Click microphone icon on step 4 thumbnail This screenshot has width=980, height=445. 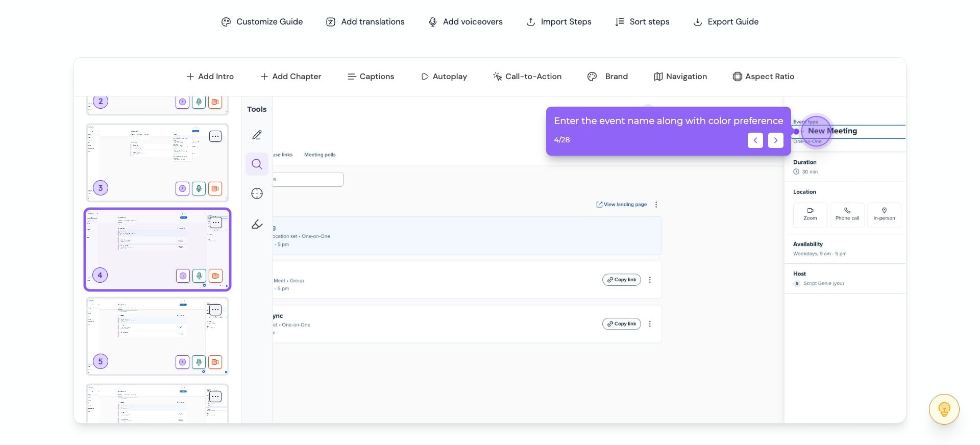click(199, 276)
